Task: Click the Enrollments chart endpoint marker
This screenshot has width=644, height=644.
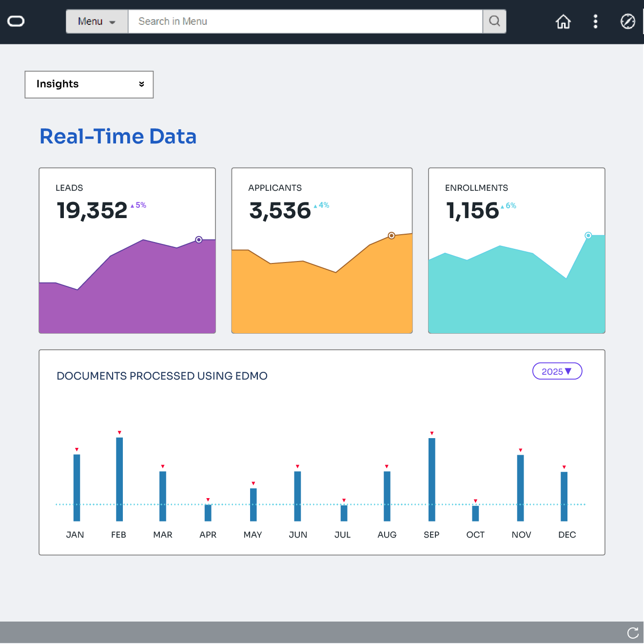Action: coord(588,236)
